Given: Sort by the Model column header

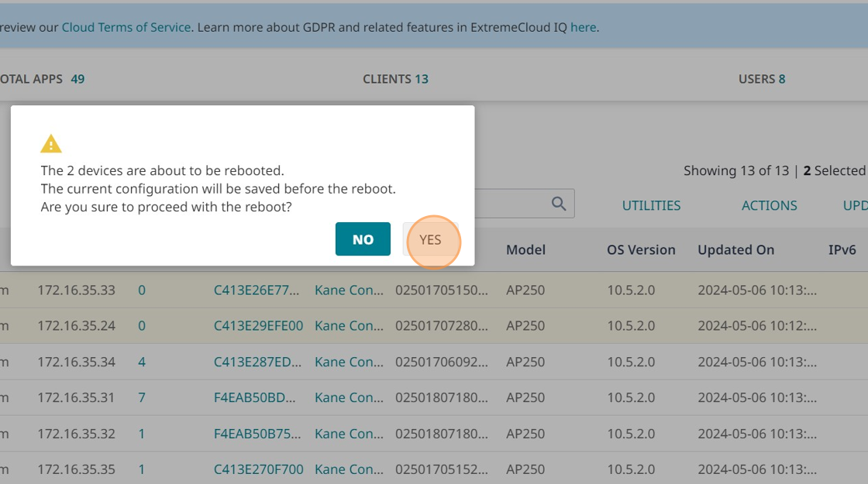Looking at the screenshot, I should click(525, 249).
